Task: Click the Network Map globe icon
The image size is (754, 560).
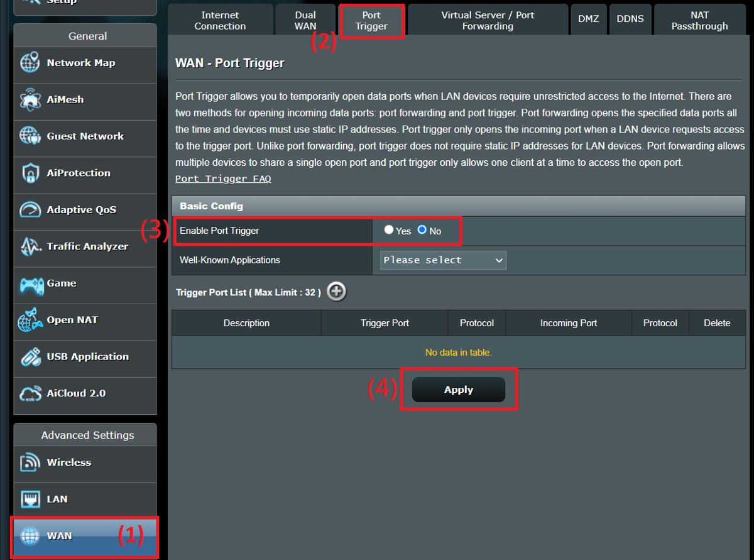Action: point(30,63)
